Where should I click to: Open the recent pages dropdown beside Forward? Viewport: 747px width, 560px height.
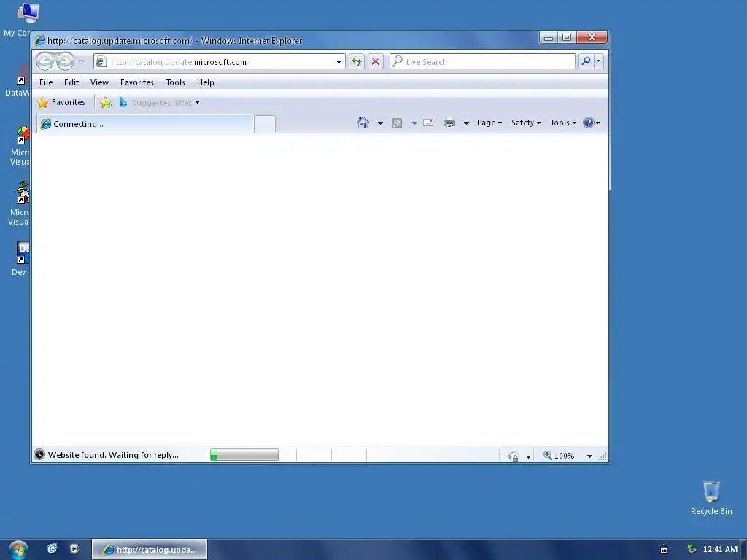click(82, 62)
